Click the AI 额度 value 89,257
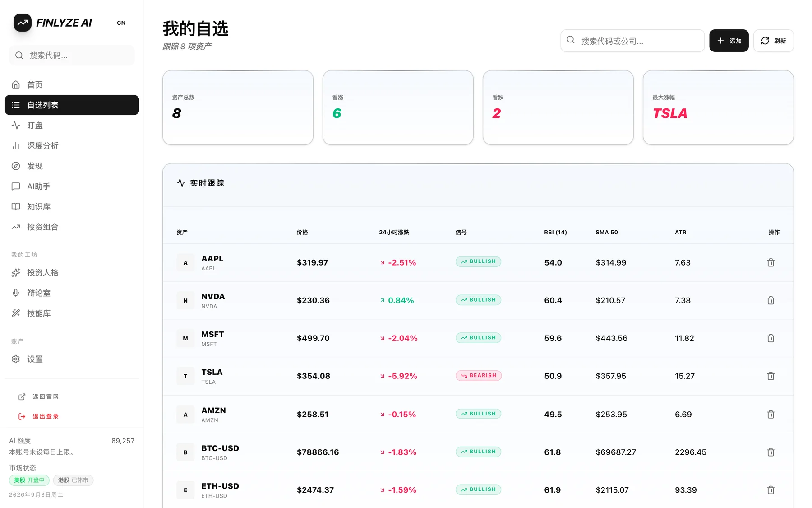Screen dimensions: 812x508 tap(123, 441)
